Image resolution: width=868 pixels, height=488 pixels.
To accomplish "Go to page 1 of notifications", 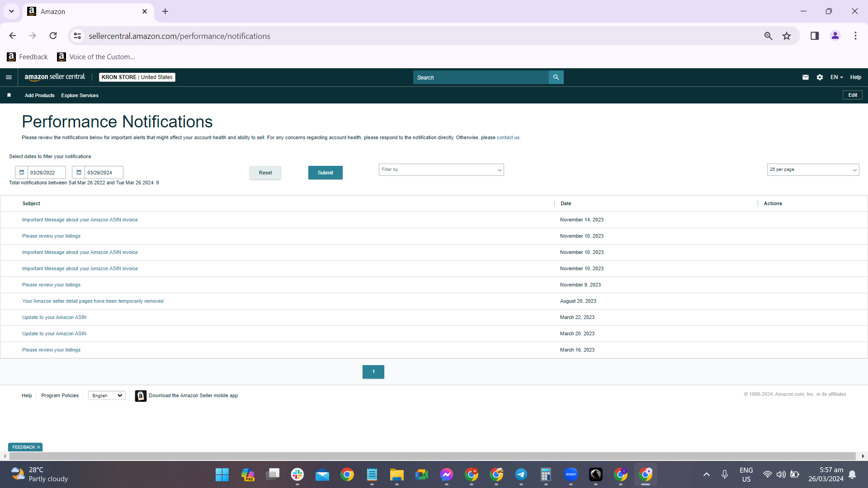I will [373, 372].
